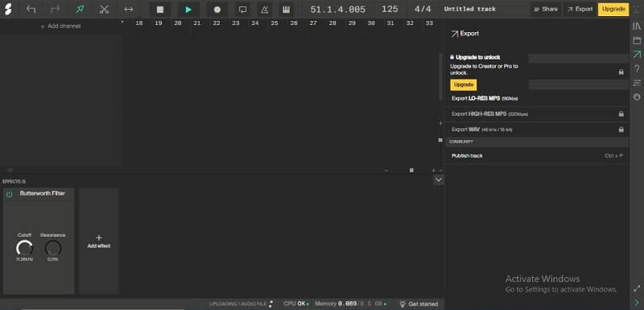Click the top bar Export button
This screenshot has width=644, height=310.
click(580, 9)
